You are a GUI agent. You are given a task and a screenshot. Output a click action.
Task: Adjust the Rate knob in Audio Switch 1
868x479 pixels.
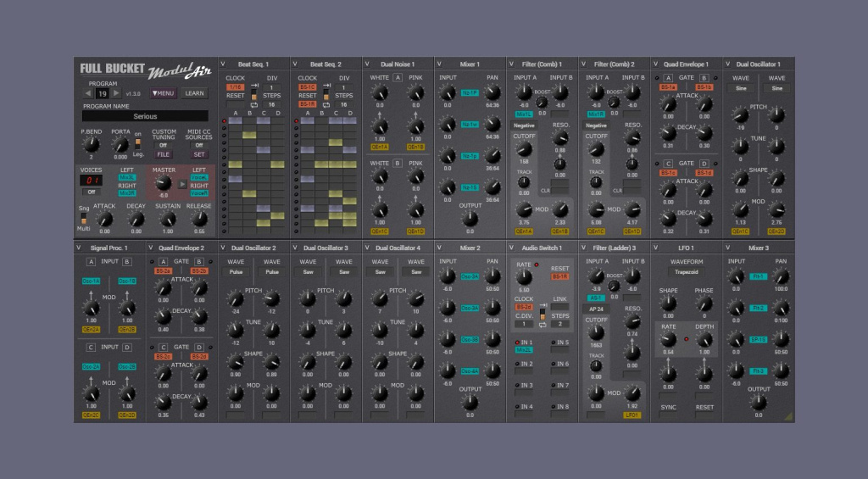(524, 277)
